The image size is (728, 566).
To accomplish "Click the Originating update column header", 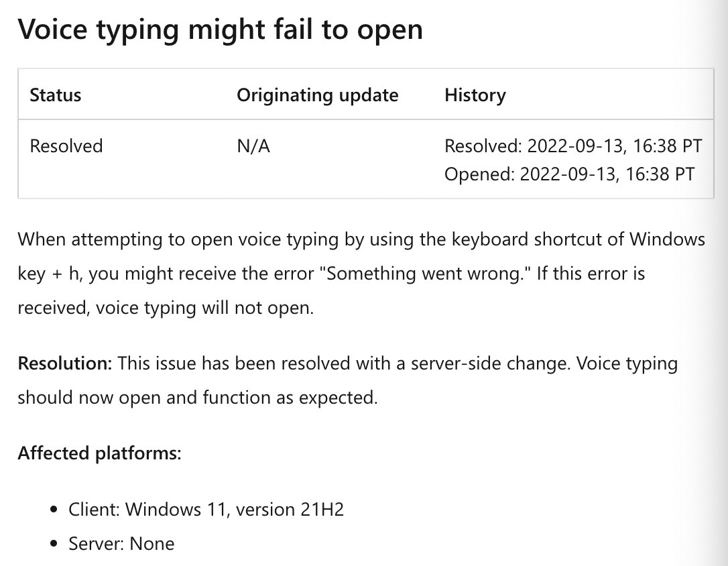I will click(x=318, y=95).
